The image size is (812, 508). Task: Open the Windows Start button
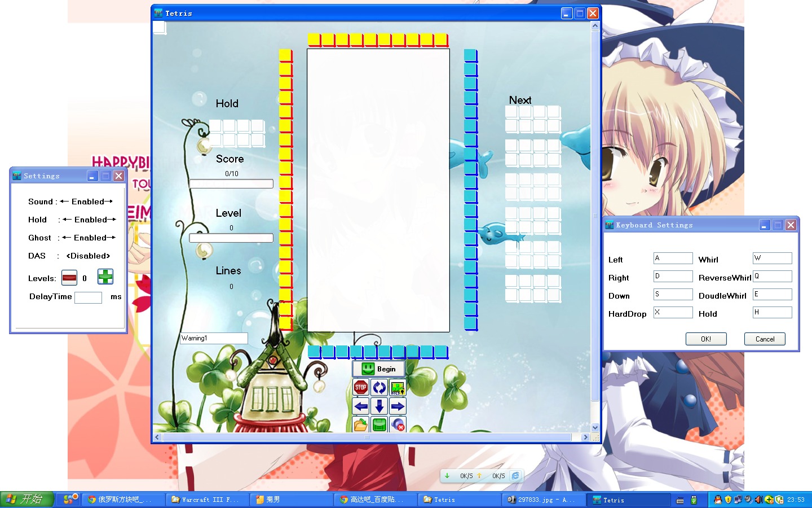27,500
